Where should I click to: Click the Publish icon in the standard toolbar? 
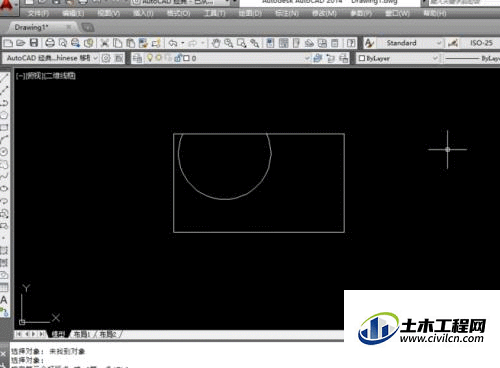[x=75, y=43]
